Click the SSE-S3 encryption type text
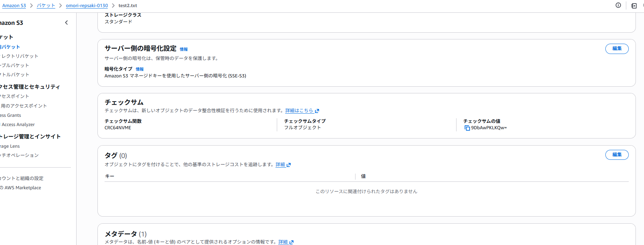Image resolution: width=644 pixels, height=245 pixels. click(175, 76)
